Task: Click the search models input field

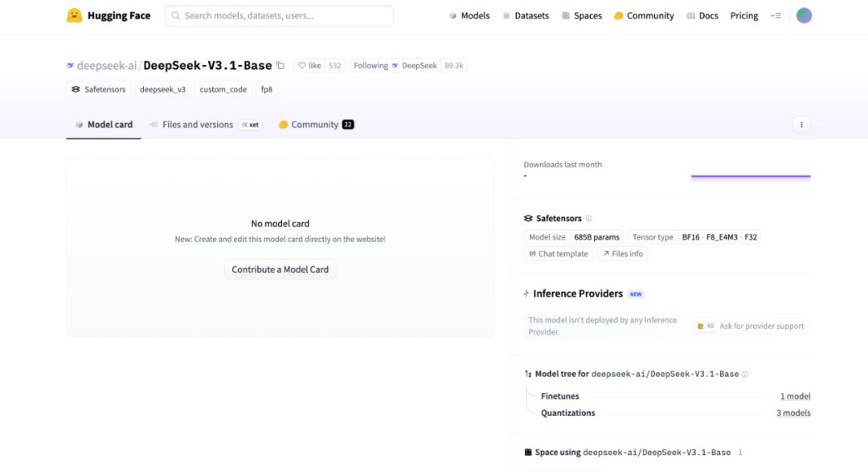Action: 280,15
